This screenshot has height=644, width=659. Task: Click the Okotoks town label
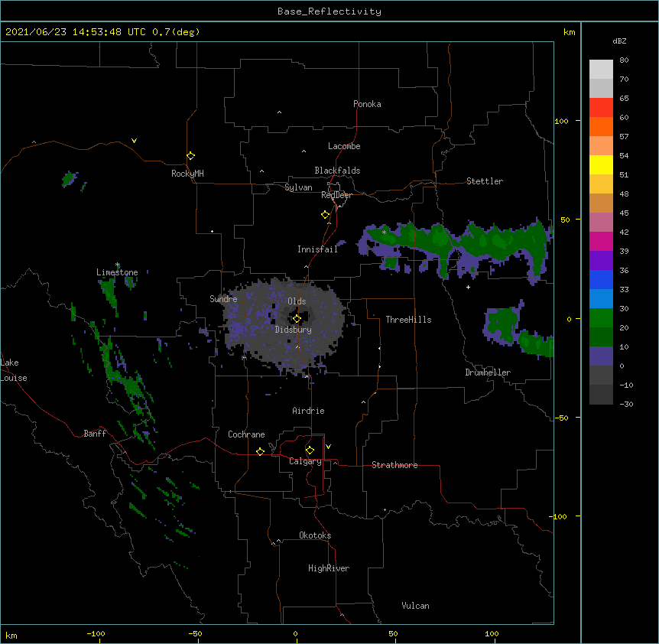pyautogui.click(x=315, y=535)
